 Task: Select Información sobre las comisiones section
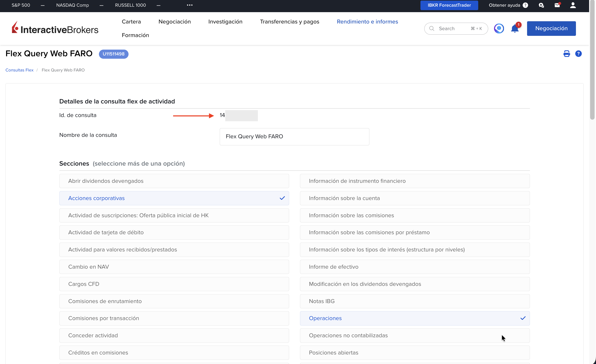(x=415, y=215)
